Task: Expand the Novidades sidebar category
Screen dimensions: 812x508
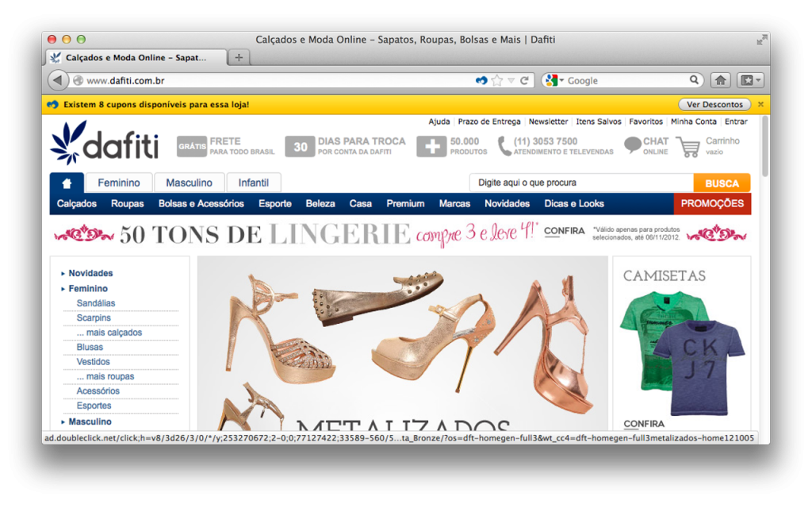Action: [x=63, y=274]
